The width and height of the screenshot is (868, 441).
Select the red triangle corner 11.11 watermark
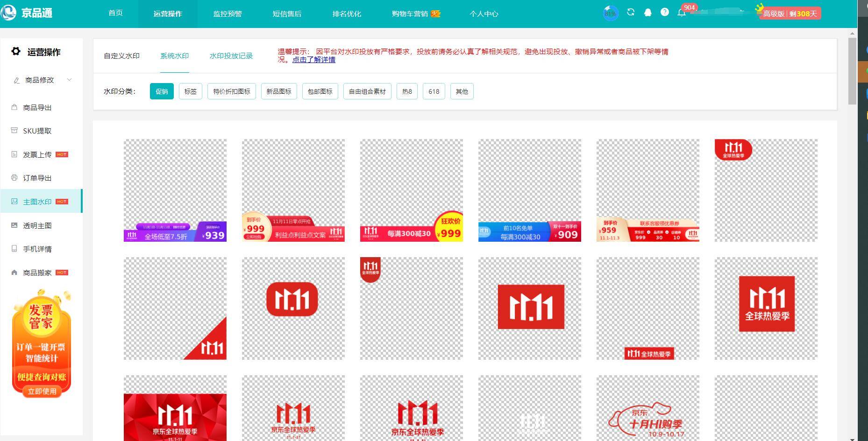click(175, 308)
